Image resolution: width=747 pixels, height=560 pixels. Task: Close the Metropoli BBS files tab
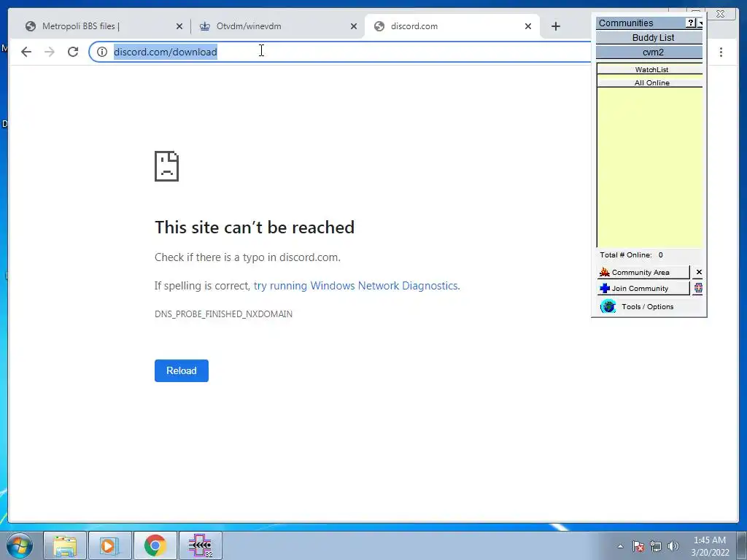(x=179, y=26)
